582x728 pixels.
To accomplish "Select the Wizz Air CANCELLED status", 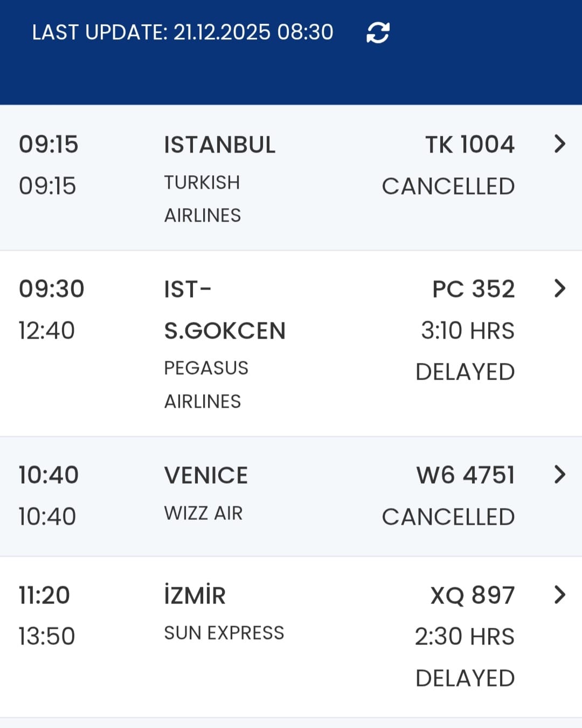I will click(x=448, y=517).
